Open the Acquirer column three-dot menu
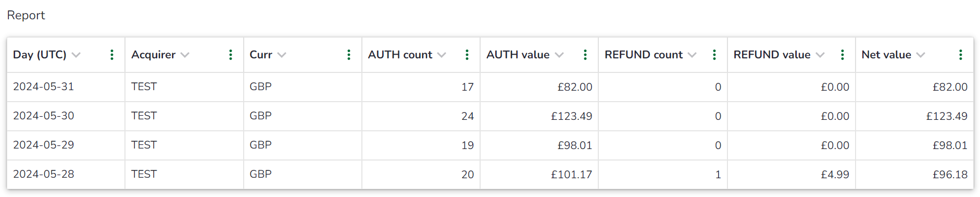The width and height of the screenshot is (980, 197). [x=231, y=55]
